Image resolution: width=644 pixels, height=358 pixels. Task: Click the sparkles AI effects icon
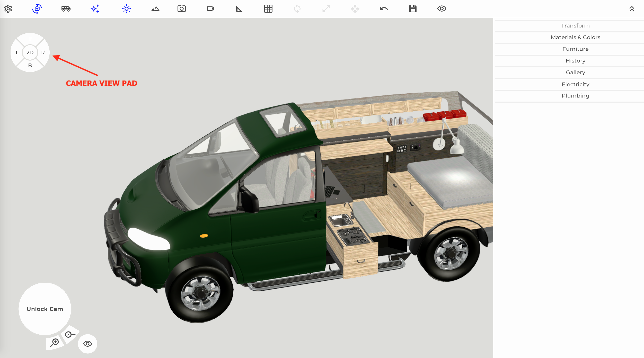point(95,8)
